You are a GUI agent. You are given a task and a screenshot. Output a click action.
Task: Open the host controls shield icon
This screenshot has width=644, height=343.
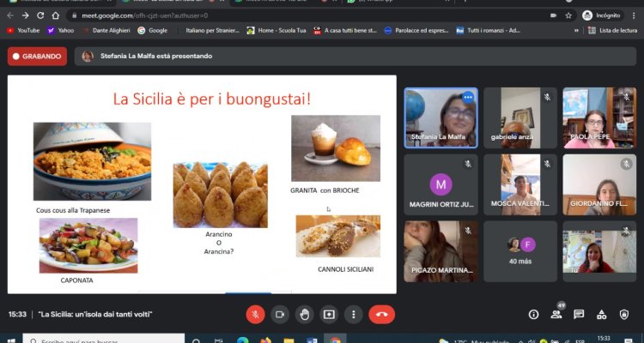pos(624,315)
